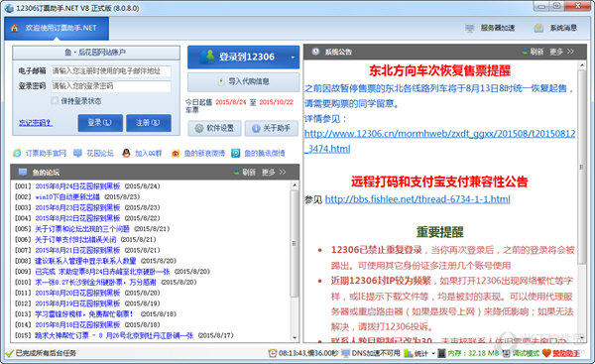
Task: Open forum post [012] 2015年8月19日花园报到黑板
Action: click(x=77, y=303)
